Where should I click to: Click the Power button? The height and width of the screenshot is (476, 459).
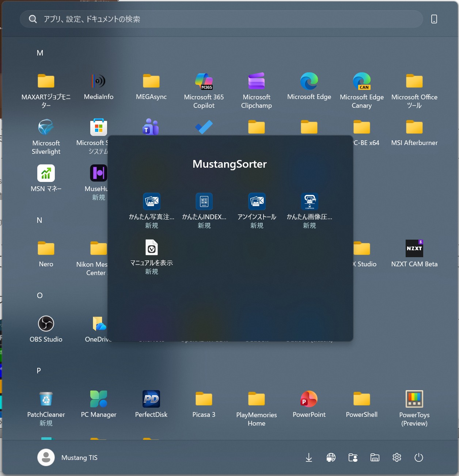coord(419,457)
